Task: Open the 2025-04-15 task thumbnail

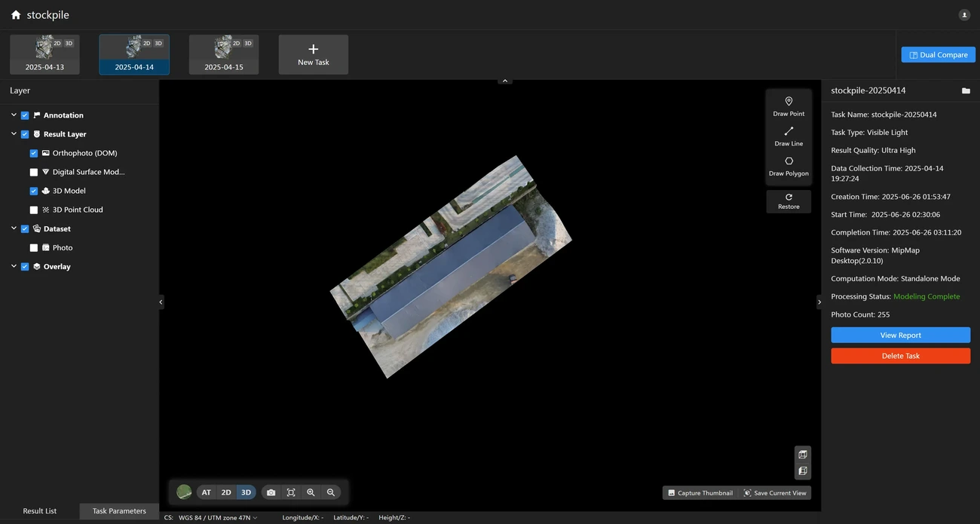Action: coord(224,54)
